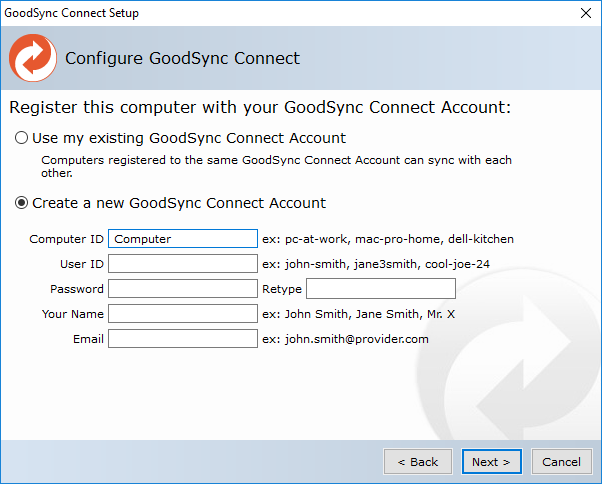Click into the Password field
Viewport: 602px width, 484px height.
183,289
